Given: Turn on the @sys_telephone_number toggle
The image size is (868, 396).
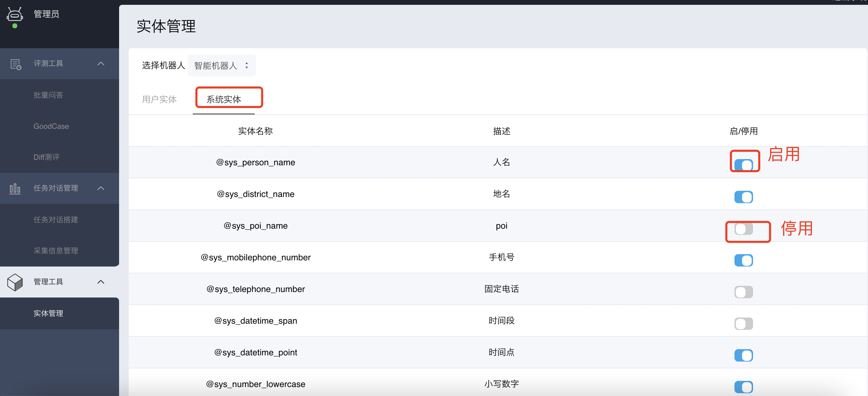Looking at the screenshot, I should 743,292.
